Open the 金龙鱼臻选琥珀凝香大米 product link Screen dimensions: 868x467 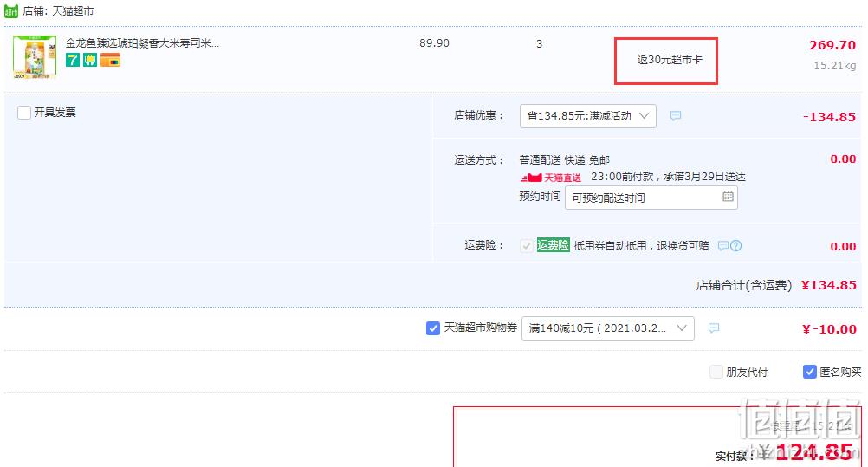point(142,43)
